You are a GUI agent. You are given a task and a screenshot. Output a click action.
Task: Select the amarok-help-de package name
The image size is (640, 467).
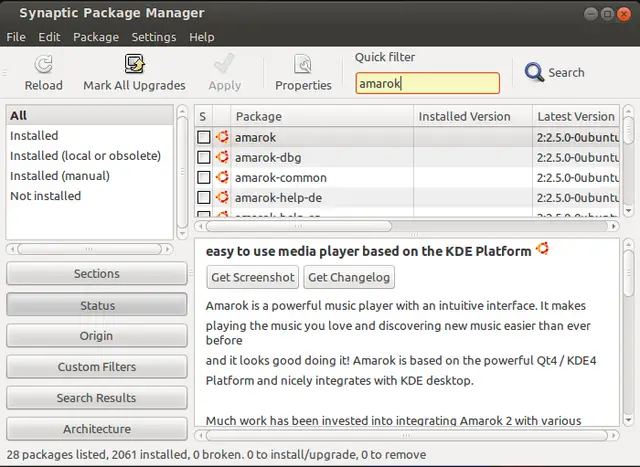(278, 198)
